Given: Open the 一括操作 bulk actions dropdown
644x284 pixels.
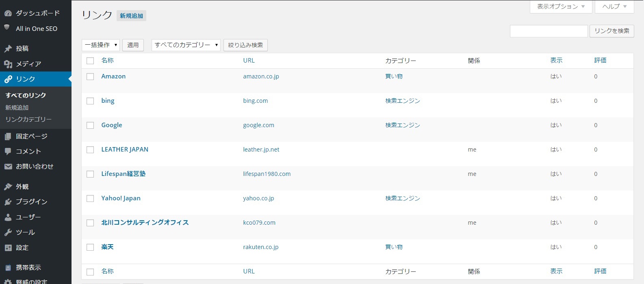Looking at the screenshot, I should point(101,45).
